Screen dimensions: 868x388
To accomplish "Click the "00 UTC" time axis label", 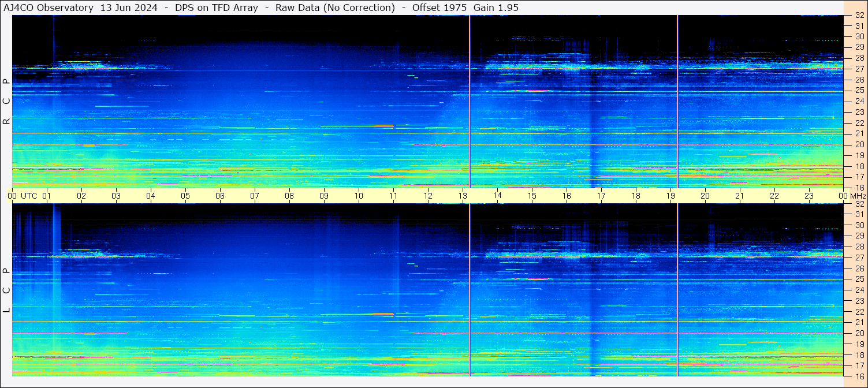I will pos(23,196).
